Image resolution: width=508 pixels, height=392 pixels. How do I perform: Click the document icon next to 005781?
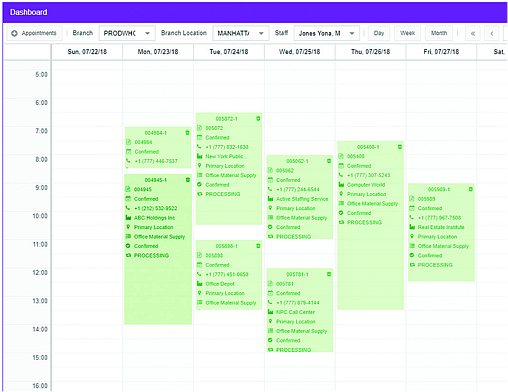(x=270, y=283)
